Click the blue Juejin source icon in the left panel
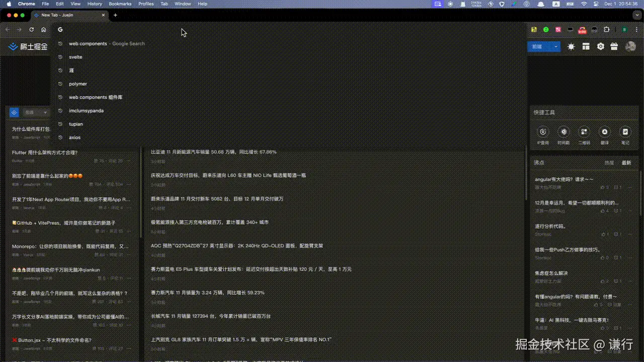644x362 pixels. [x=14, y=113]
